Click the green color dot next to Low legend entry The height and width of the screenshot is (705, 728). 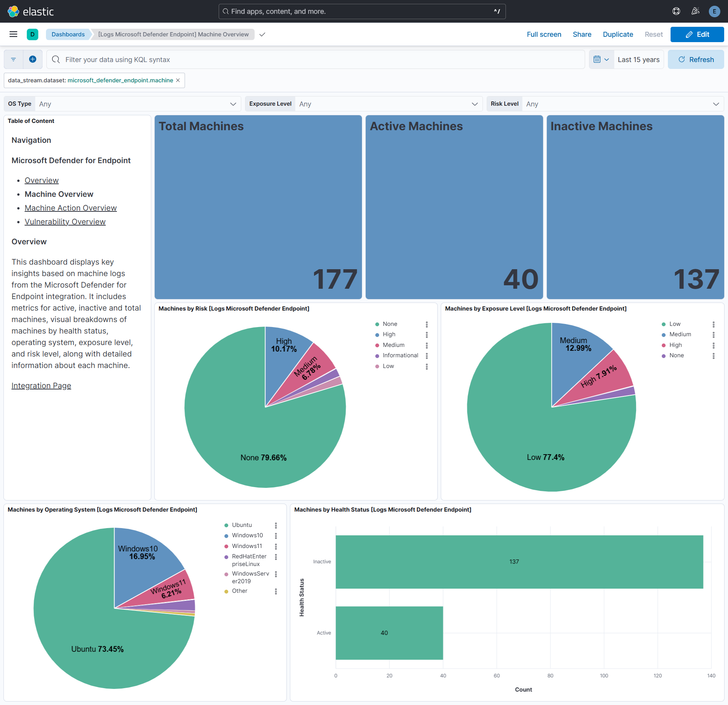pyautogui.click(x=664, y=324)
